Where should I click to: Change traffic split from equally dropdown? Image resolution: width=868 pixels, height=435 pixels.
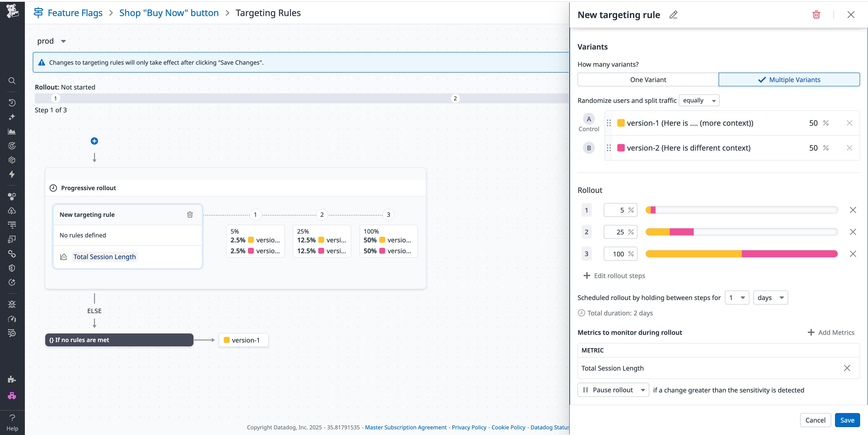pos(698,100)
